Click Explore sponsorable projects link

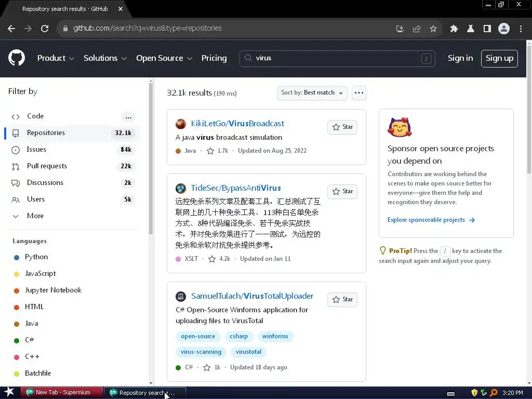[431, 220]
